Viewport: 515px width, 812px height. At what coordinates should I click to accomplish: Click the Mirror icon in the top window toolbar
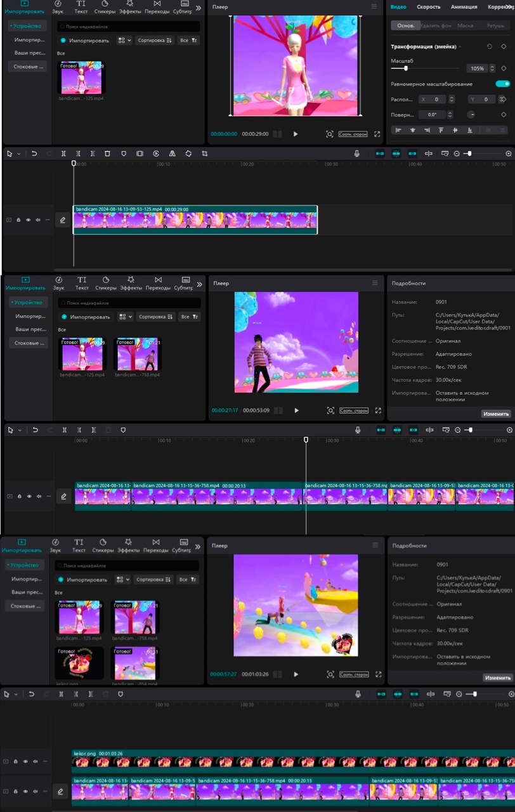[173, 154]
